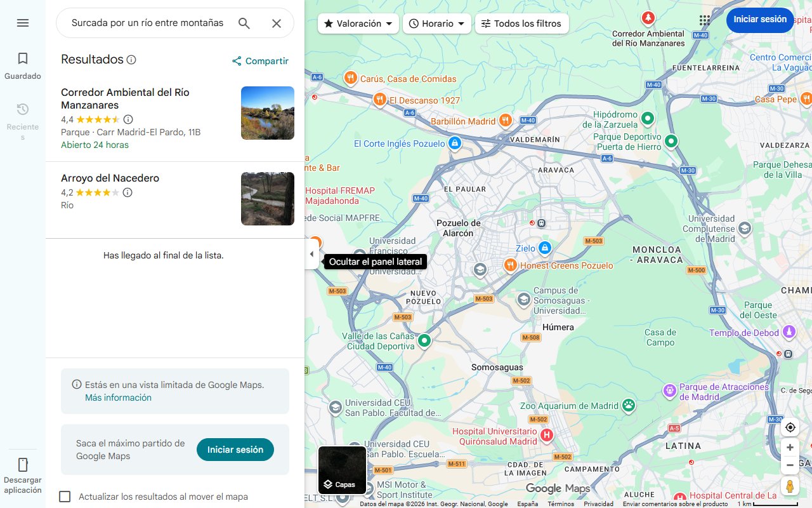Center map with the my-location crosshair
Image resolution: width=812 pixels, height=508 pixels.
coord(790,427)
